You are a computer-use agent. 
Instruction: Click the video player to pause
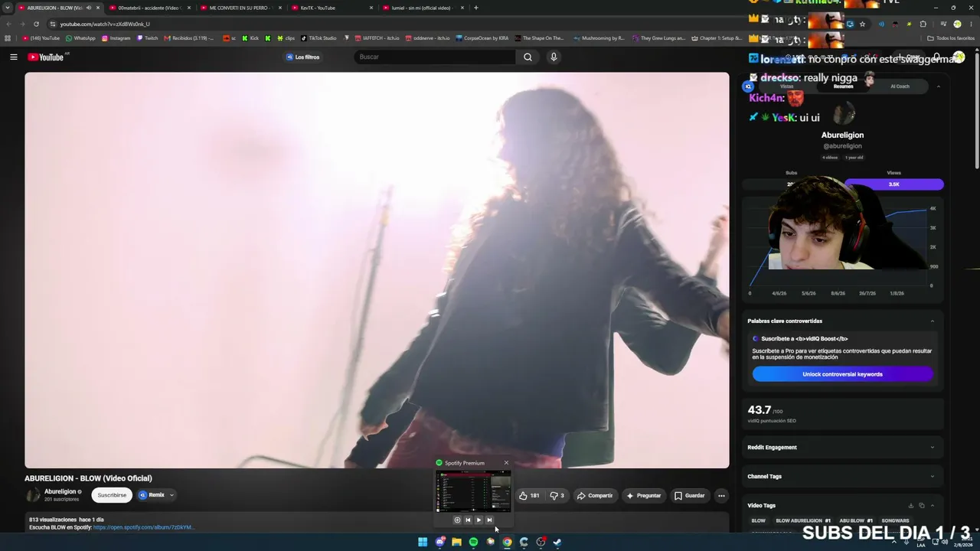coord(377,270)
